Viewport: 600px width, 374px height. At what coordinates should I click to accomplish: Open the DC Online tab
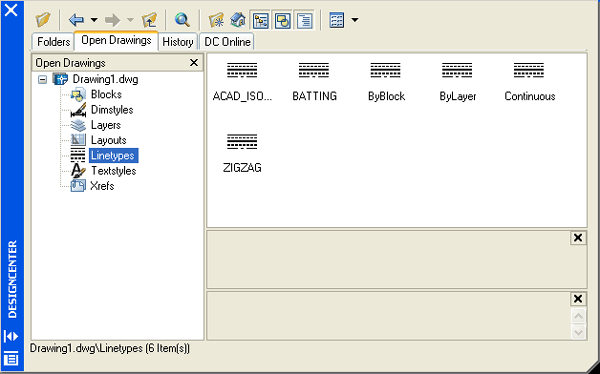click(x=227, y=42)
